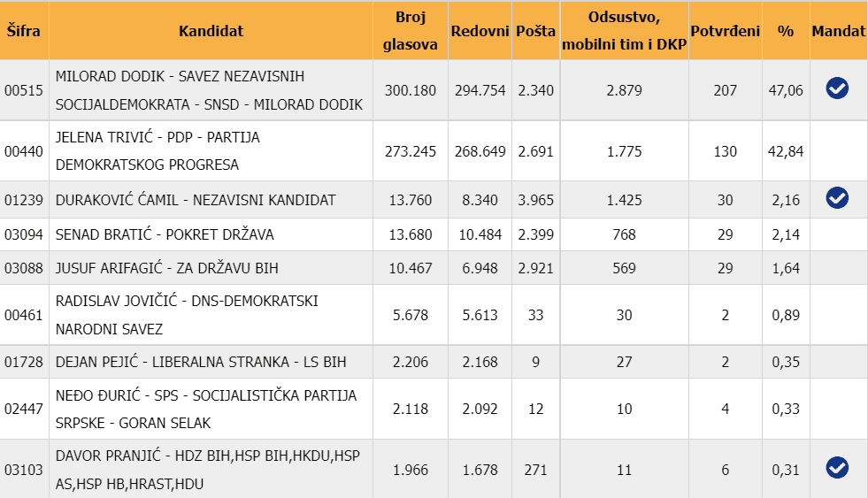868x498 pixels.
Task: Click the Šifra column header
Action: coord(23,31)
